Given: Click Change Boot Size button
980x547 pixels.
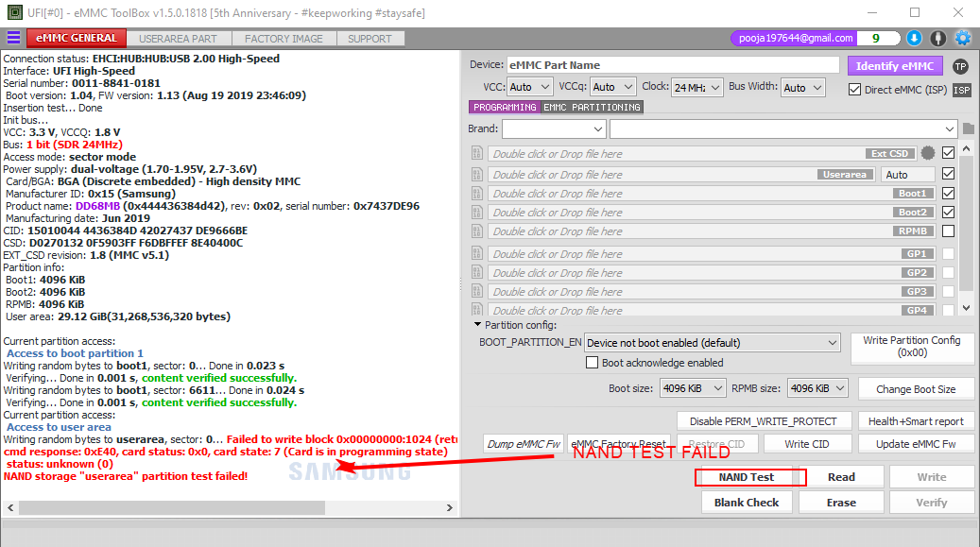Looking at the screenshot, I should (x=916, y=389).
